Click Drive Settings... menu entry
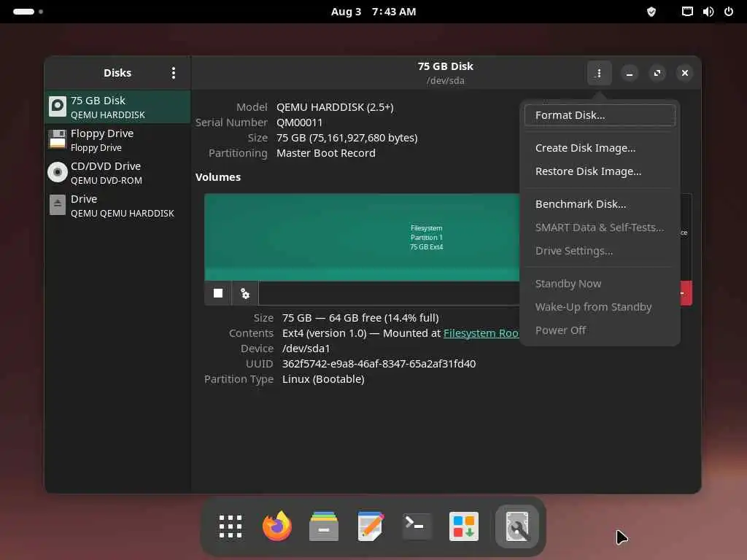747x560 pixels. [x=600, y=251]
